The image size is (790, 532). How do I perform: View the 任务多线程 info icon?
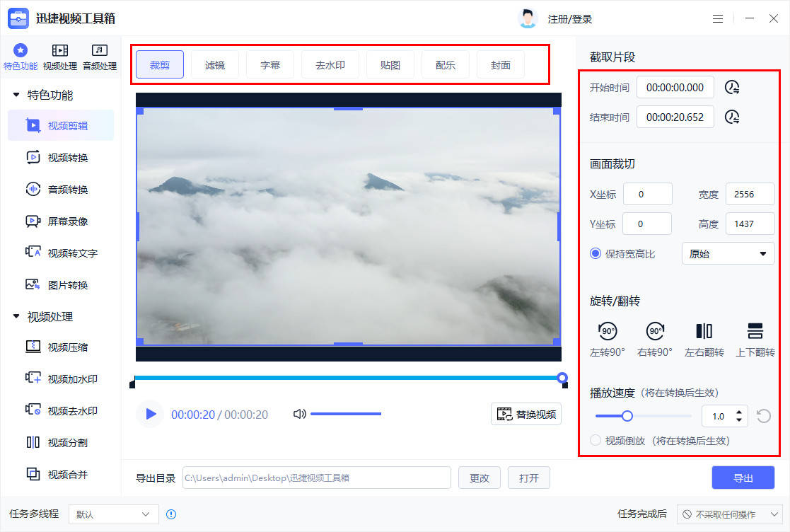point(171,514)
